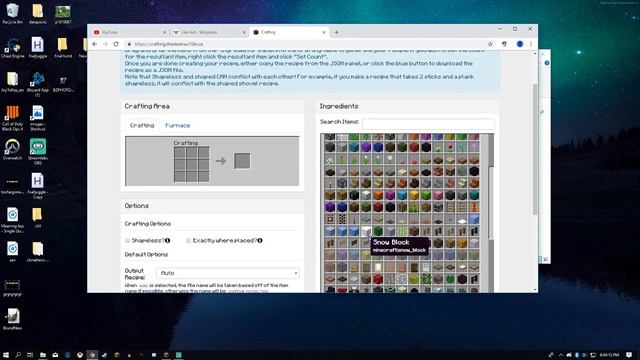Click the info icon next to Shapeless
The width and height of the screenshot is (640, 360).
pyautogui.click(x=168, y=240)
